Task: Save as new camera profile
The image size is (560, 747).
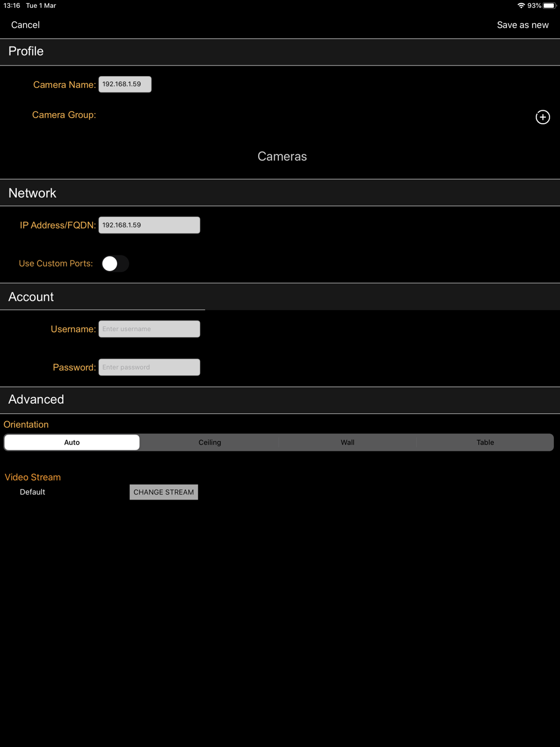Action: point(523,25)
